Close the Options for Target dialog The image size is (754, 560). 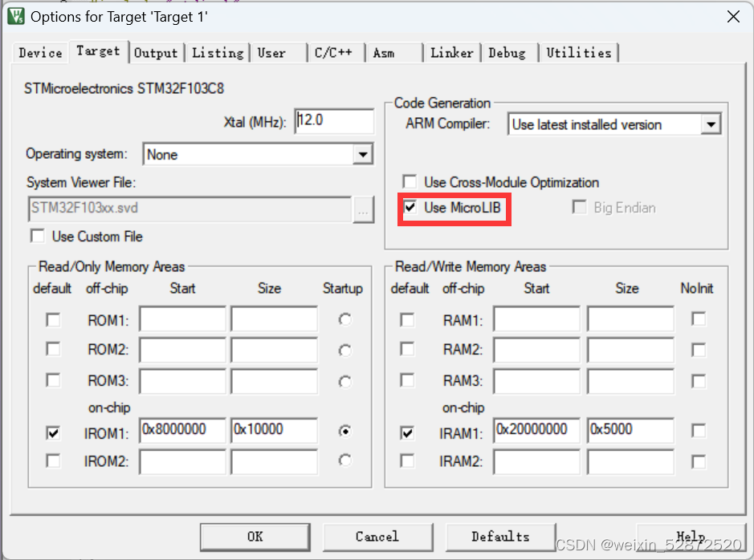tap(733, 17)
